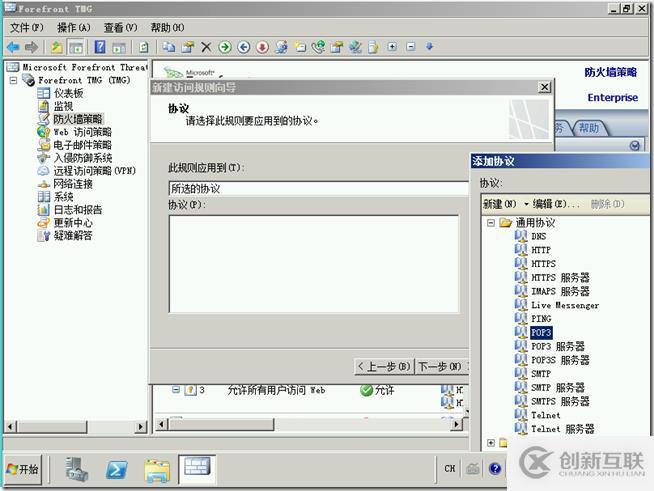Click 编辑(E)... in 添加协议 dialog
The height and width of the screenshot is (491, 654).
click(x=556, y=204)
